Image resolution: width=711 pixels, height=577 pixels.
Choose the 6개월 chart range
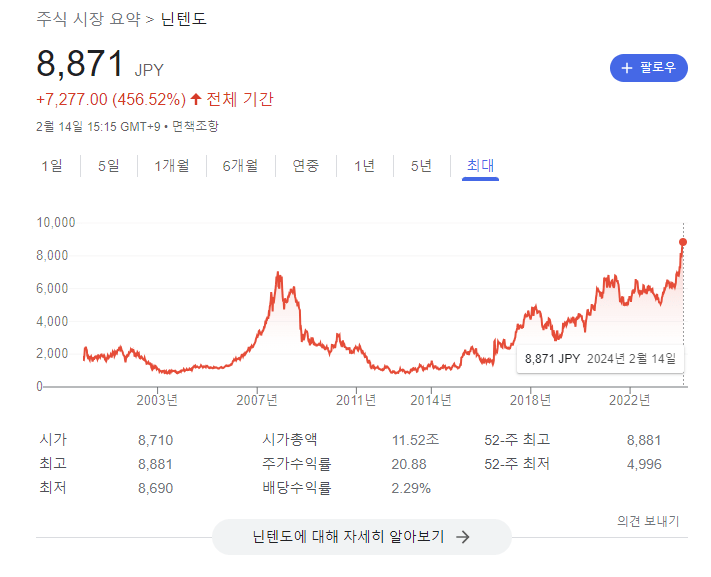(x=240, y=166)
